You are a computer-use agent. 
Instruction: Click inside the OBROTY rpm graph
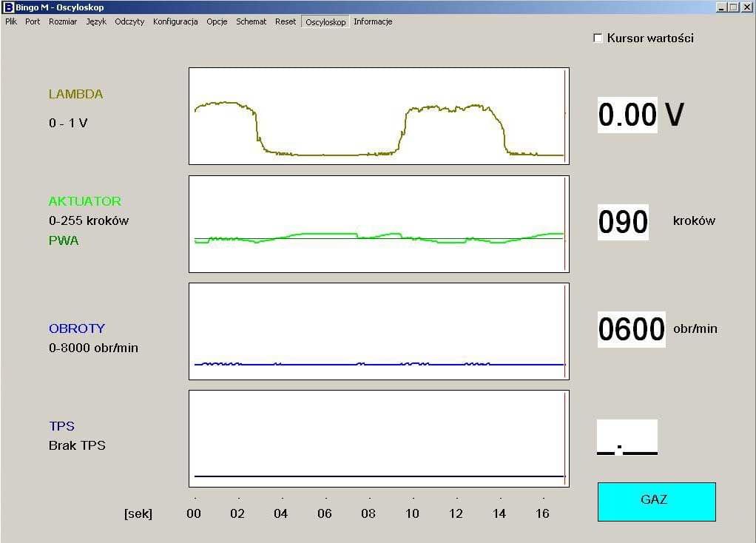379,331
